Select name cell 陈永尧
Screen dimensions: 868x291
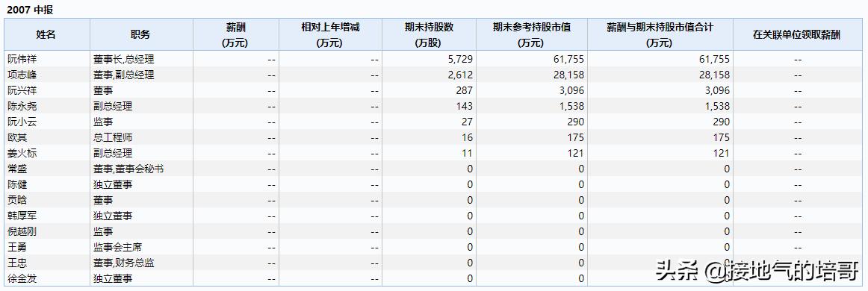click(22, 106)
